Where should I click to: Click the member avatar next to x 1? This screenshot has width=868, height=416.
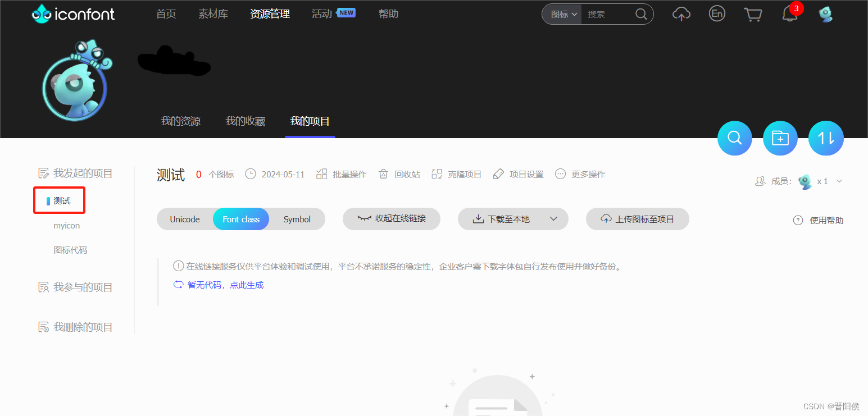[x=805, y=181]
